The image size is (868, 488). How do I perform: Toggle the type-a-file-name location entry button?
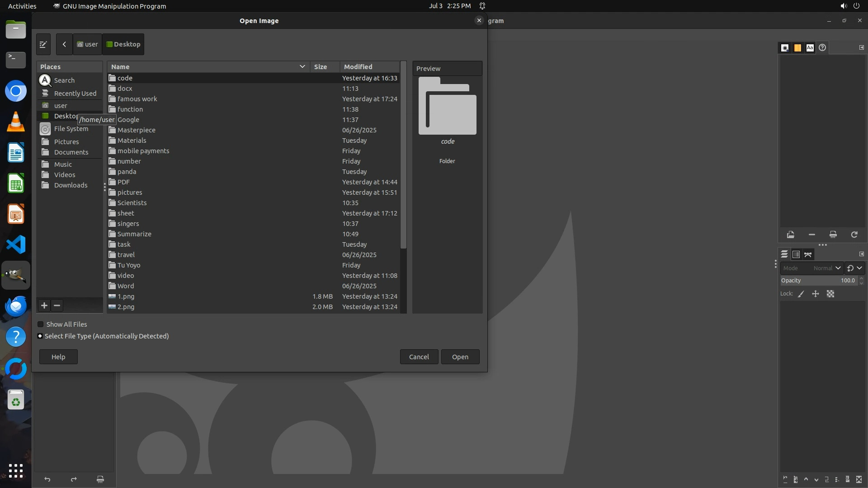point(43,44)
